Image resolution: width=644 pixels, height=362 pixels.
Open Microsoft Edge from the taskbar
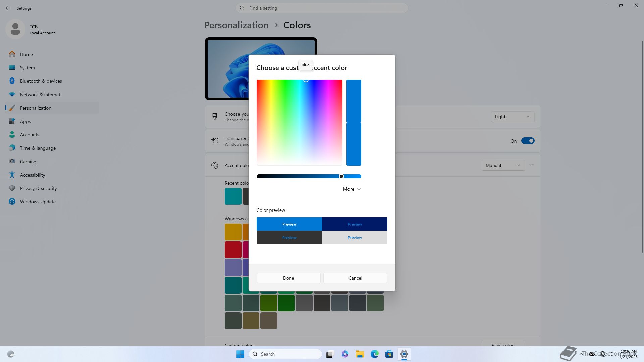coord(374,354)
